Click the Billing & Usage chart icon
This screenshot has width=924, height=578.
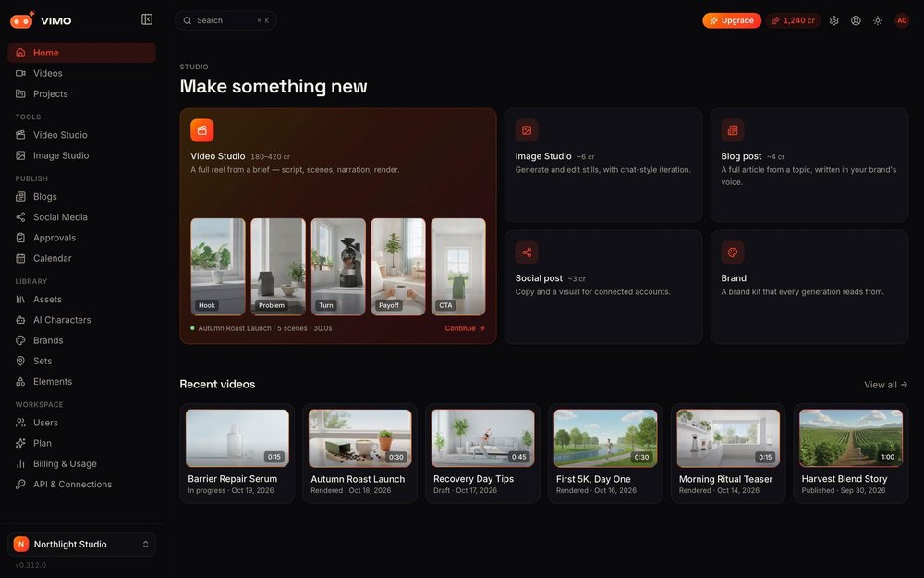coord(20,463)
